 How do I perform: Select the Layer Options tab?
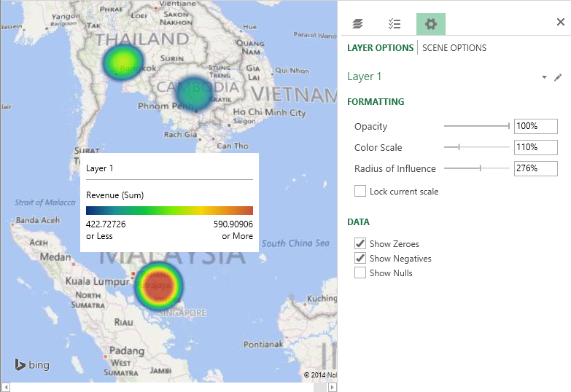[x=380, y=48]
